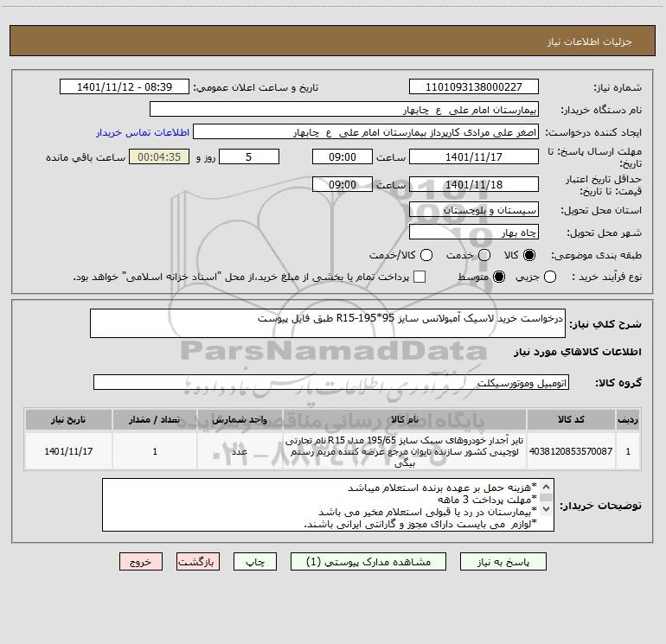Click the price validity date 1401/11/18 field
This screenshot has width=666, height=644.
pyautogui.click(x=474, y=184)
